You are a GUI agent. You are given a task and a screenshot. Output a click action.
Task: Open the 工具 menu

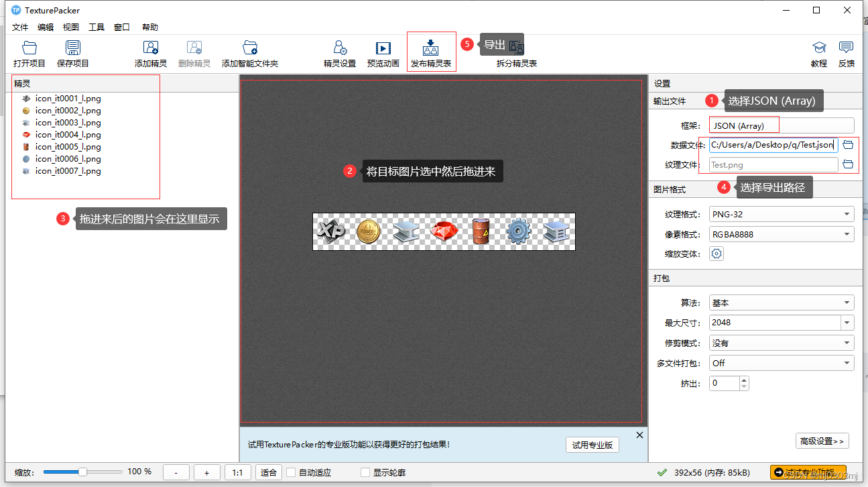point(96,27)
